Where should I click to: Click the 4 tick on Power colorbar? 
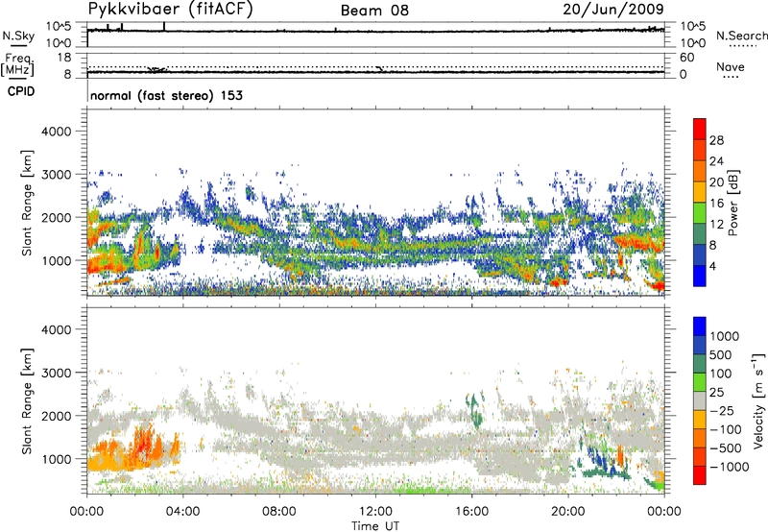(712, 266)
